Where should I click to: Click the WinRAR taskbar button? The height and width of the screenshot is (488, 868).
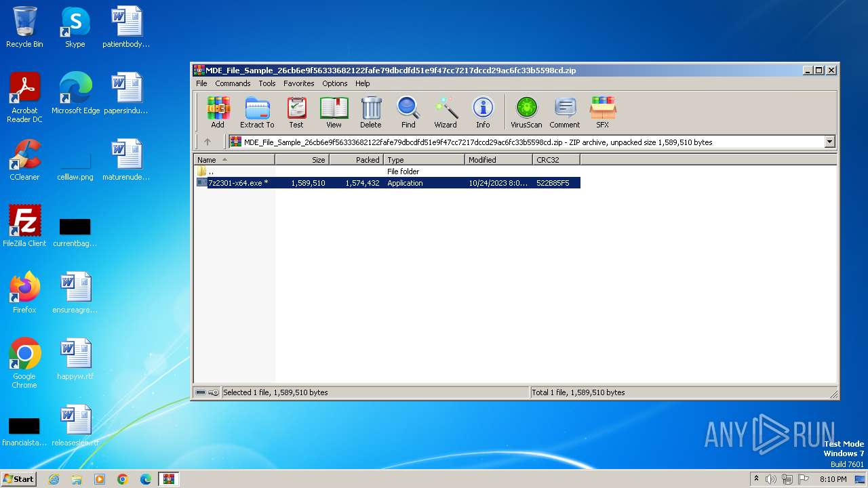coord(169,479)
